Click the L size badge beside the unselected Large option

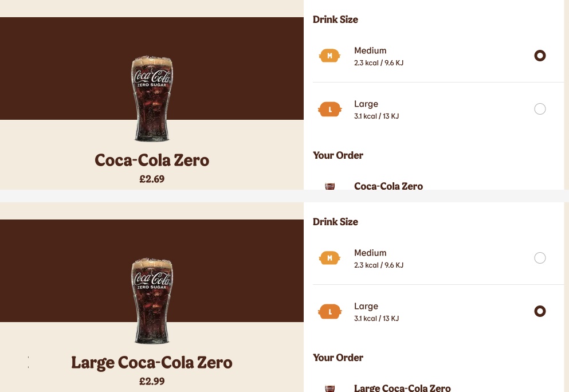pyautogui.click(x=329, y=109)
